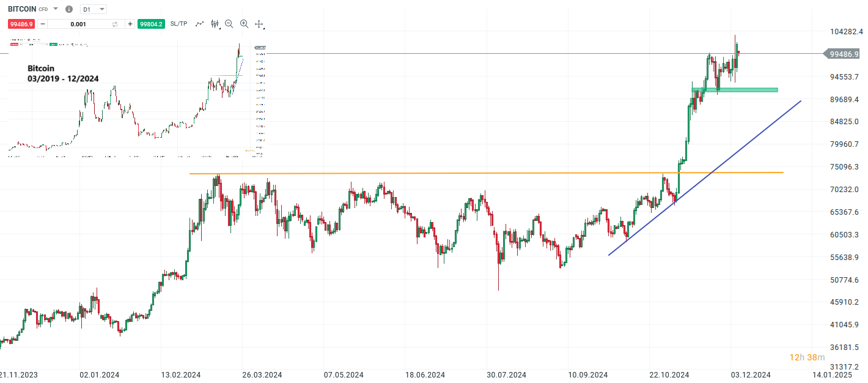The image size is (868, 383).
Task: Select the move/pan crosshair tool
Action: click(259, 24)
